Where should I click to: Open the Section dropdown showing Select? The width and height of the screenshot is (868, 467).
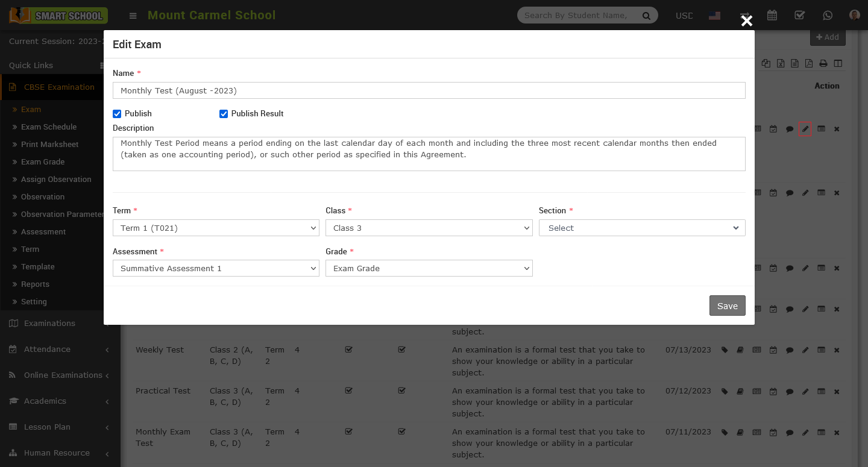642,228
